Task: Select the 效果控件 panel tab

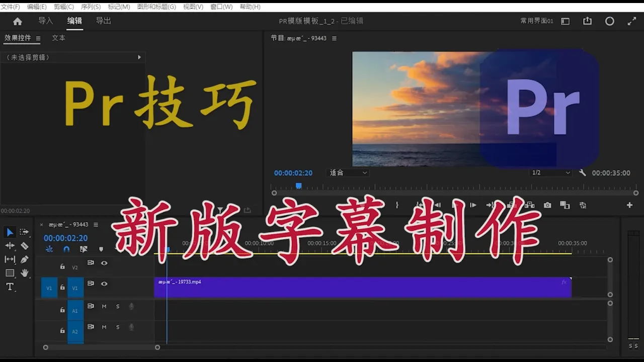Action: [18, 38]
